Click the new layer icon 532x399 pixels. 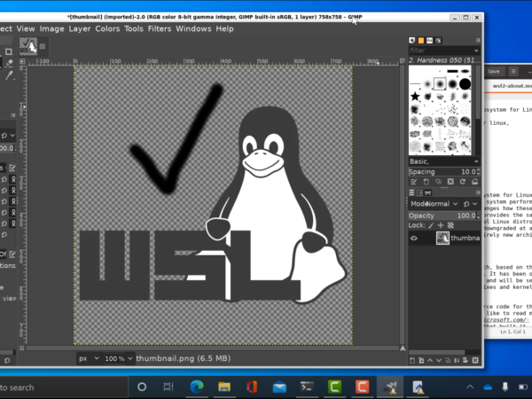[x=412, y=360]
